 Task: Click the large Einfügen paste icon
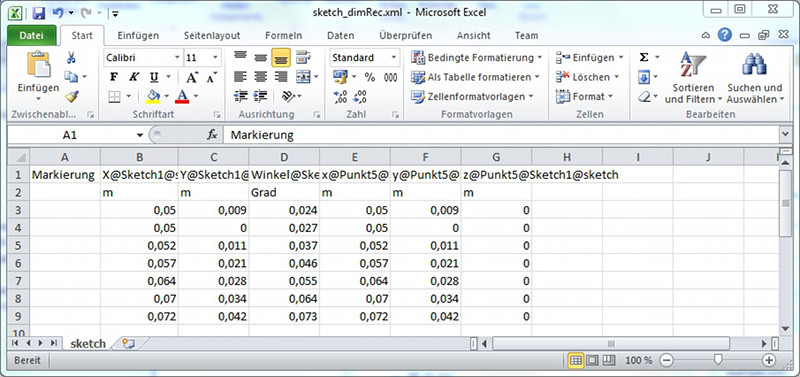(39, 64)
